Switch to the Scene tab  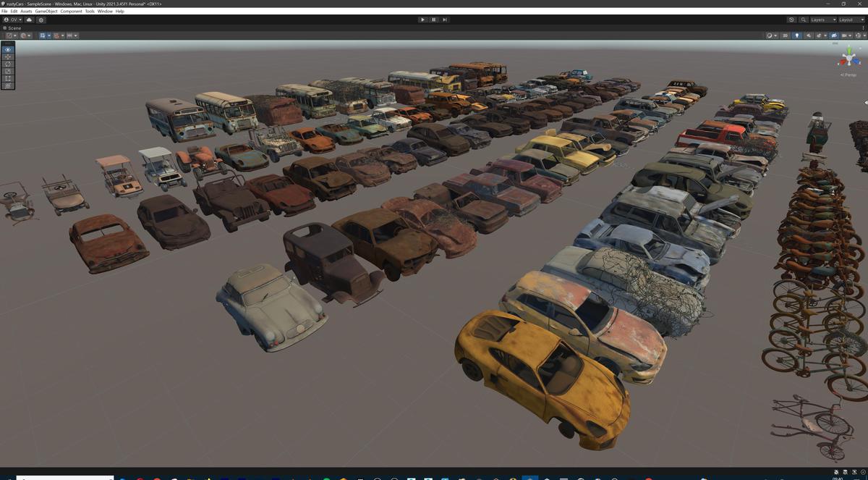click(13, 28)
